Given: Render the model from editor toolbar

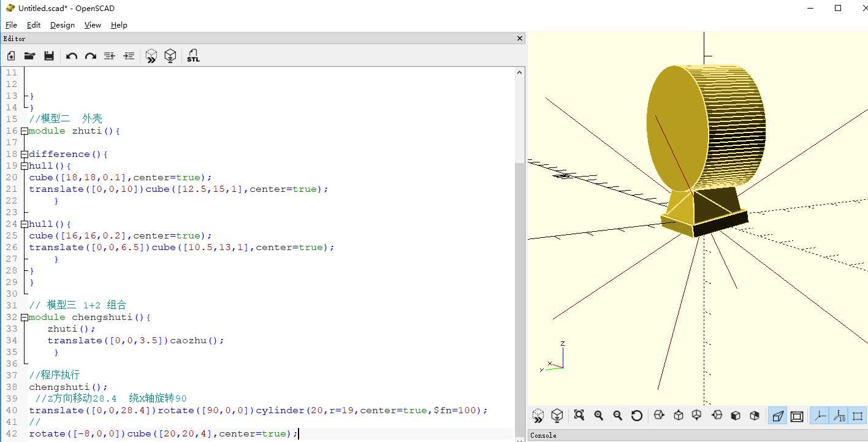Looking at the screenshot, I should click(170, 56).
